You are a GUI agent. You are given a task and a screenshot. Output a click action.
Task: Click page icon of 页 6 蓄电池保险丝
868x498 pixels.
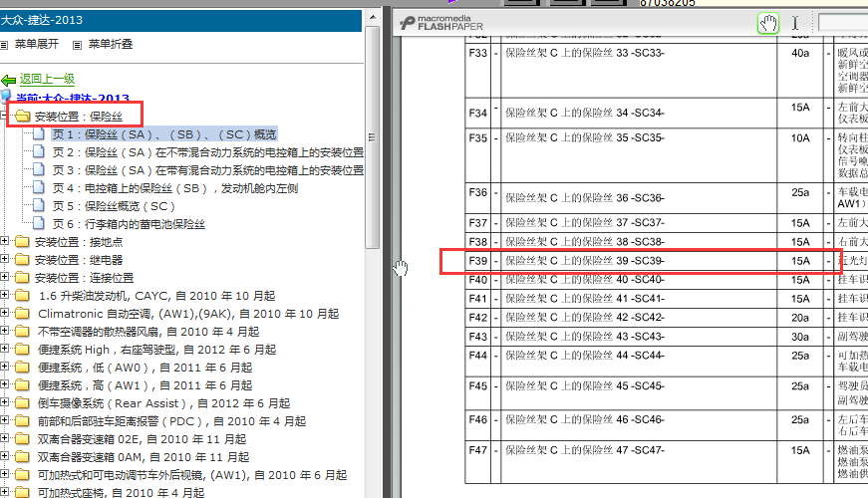[x=39, y=223]
